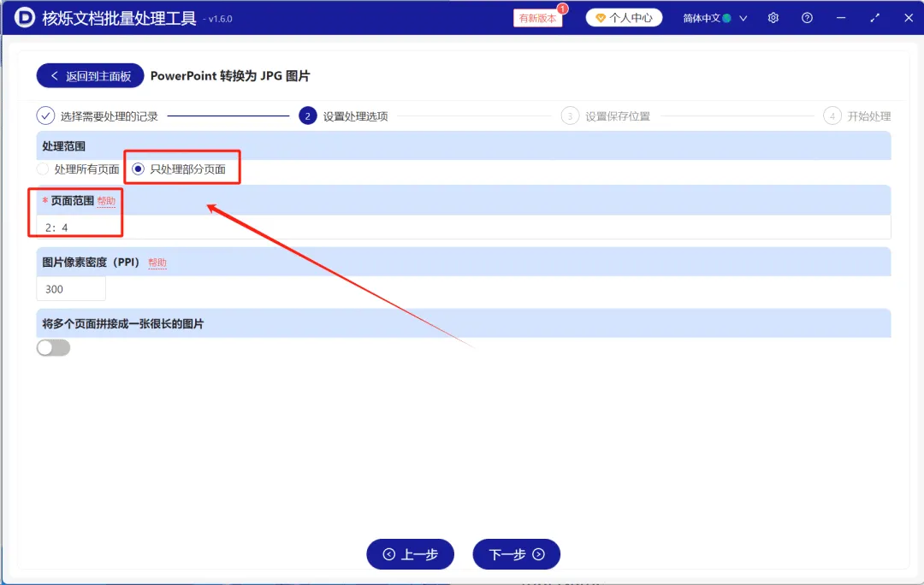Click the PPI value input field
The image size is (924, 585).
pyautogui.click(x=71, y=289)
